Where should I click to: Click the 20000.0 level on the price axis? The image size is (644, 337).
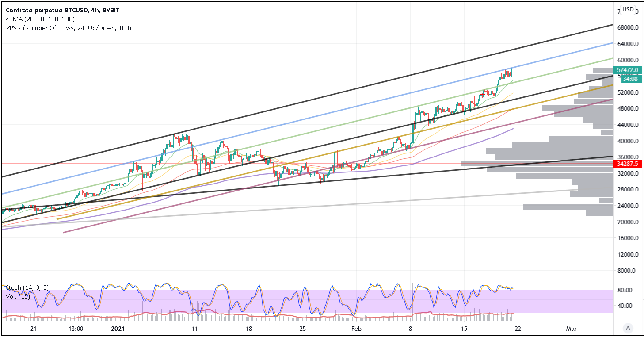[627, 222]
